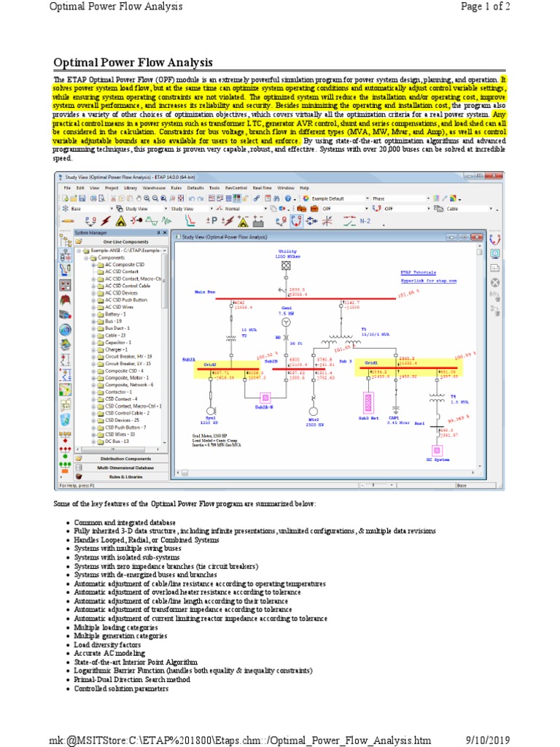
Task: Open the File menu
Action: point(67,188)
